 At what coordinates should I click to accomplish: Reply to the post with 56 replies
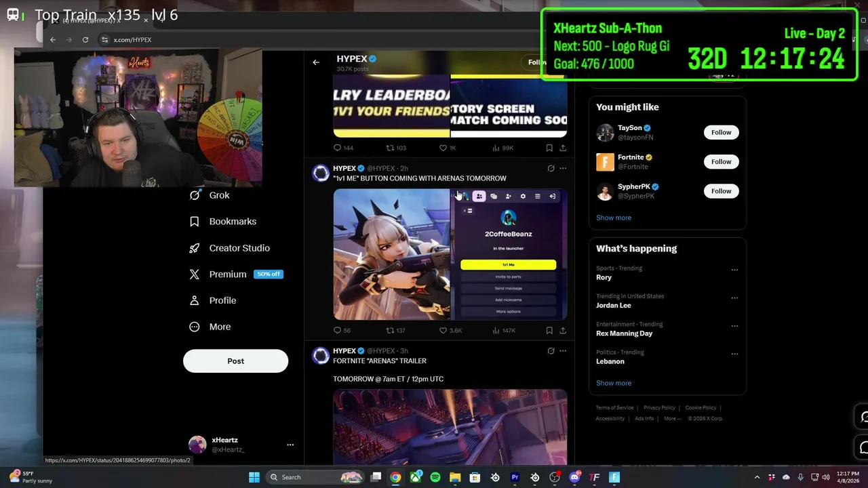[342, 331]
